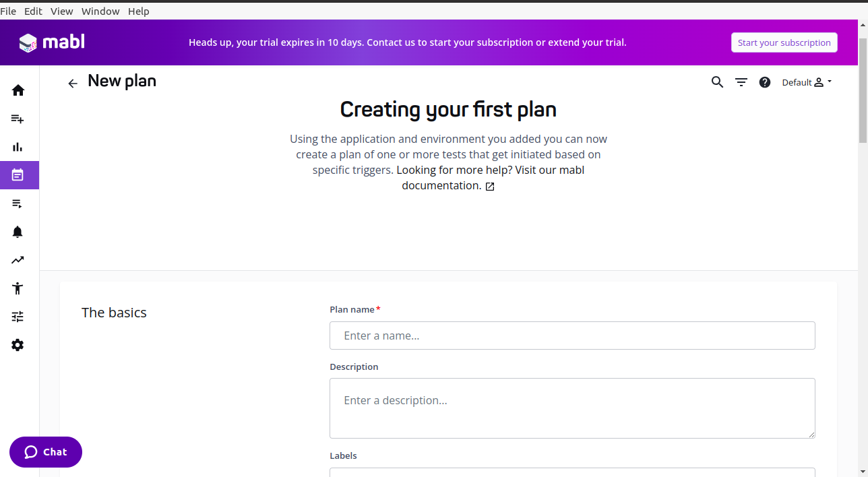The image size is (868, 477).
Task: Expand the Default user dropdown
Action: 807,82
